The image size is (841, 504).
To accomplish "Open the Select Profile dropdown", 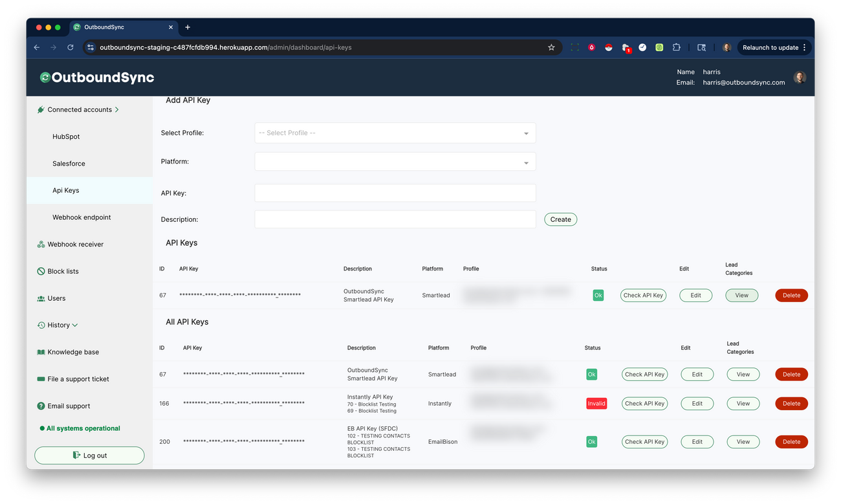I will tap(395, 133).
